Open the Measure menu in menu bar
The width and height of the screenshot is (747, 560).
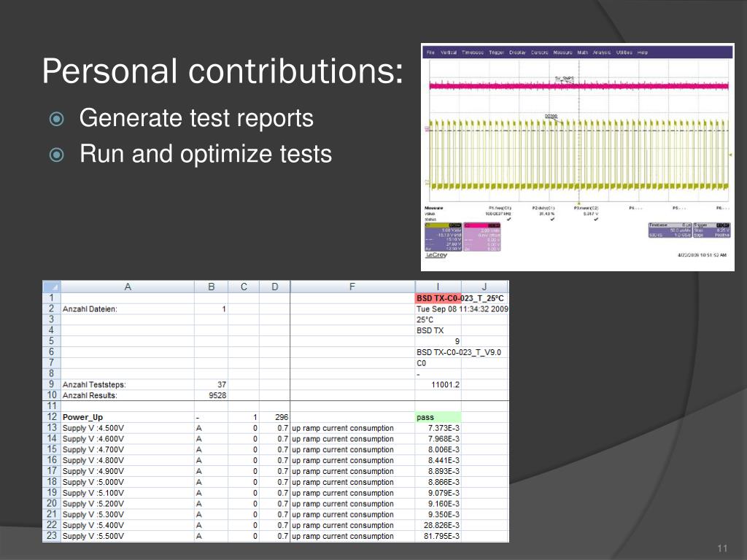(x=562, y=52)
